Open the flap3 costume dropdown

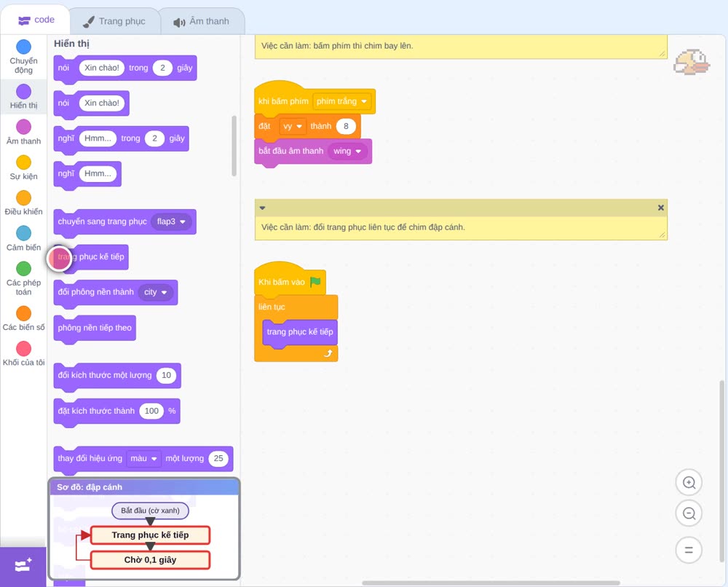tap(171, 221)
